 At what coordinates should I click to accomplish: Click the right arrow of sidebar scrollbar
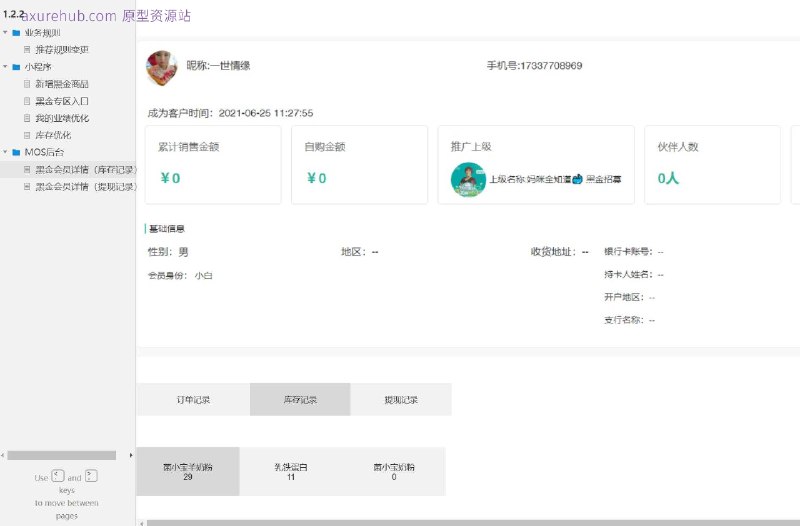click(x=131, y=455)
